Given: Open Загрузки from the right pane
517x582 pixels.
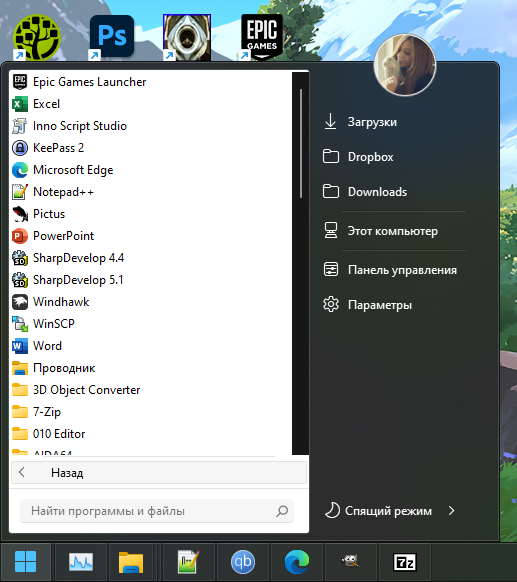Looking at the screenshot, I should 360,122.
